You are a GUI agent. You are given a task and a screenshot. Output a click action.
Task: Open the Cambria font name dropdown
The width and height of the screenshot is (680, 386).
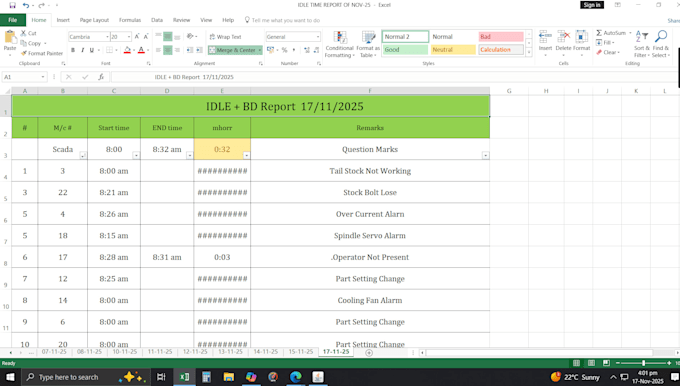[107, 37]
